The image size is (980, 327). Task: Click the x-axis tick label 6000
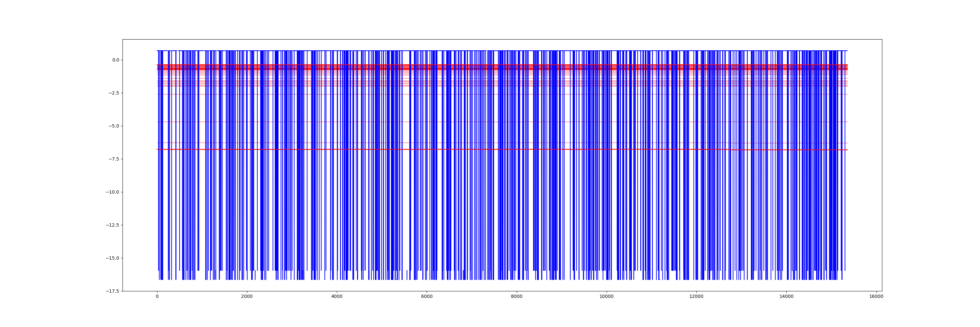(427, 297)
